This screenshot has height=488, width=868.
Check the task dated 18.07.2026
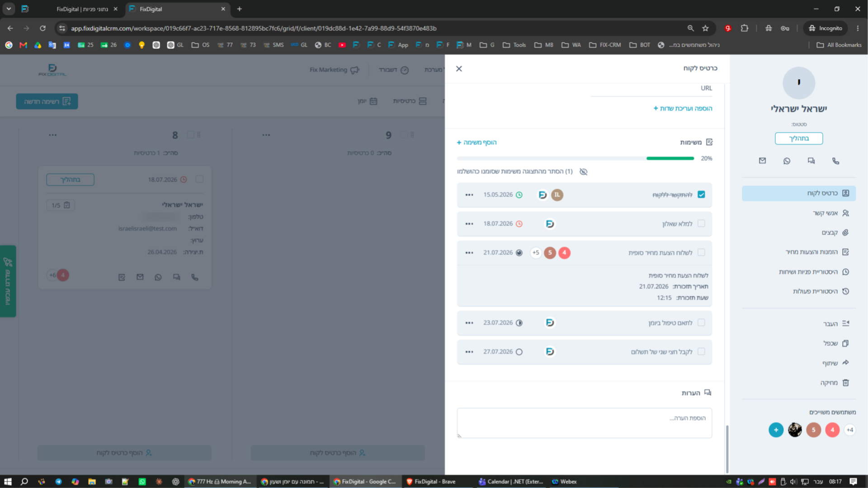click(x=701, y=223)
